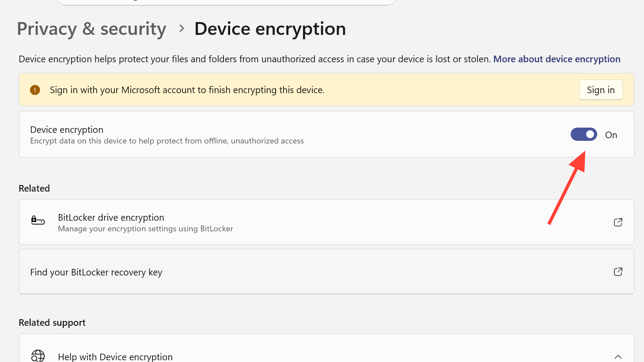Click the Sign in button
Screen dimensions: 644x362
click(600, 90)
